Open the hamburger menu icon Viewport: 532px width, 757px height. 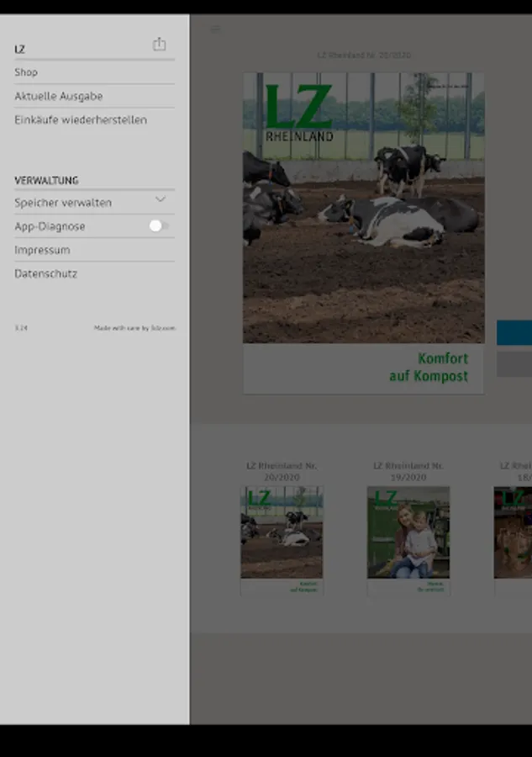[x=216, y=29]
